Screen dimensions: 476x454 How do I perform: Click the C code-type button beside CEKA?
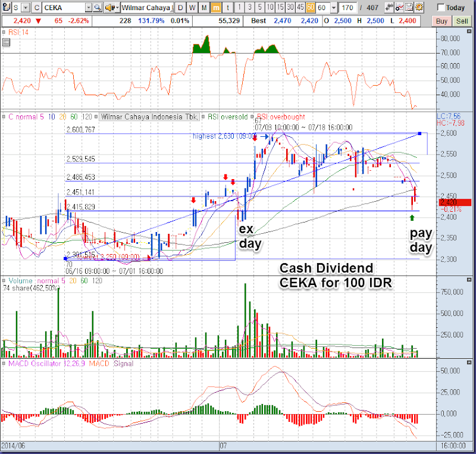point(37,7)
